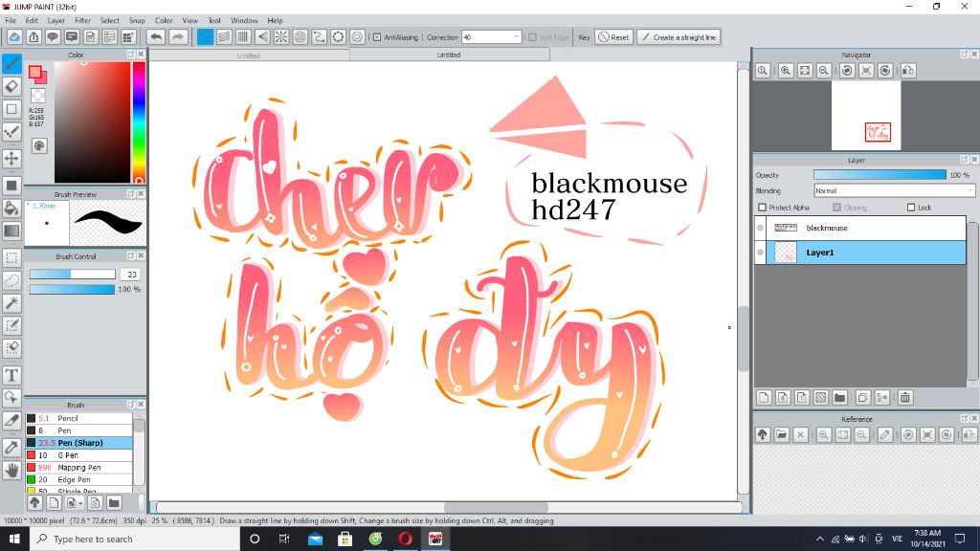Enable the radial snap
Image resolution: width=980 pixels, height=551 pixels.
281,37
